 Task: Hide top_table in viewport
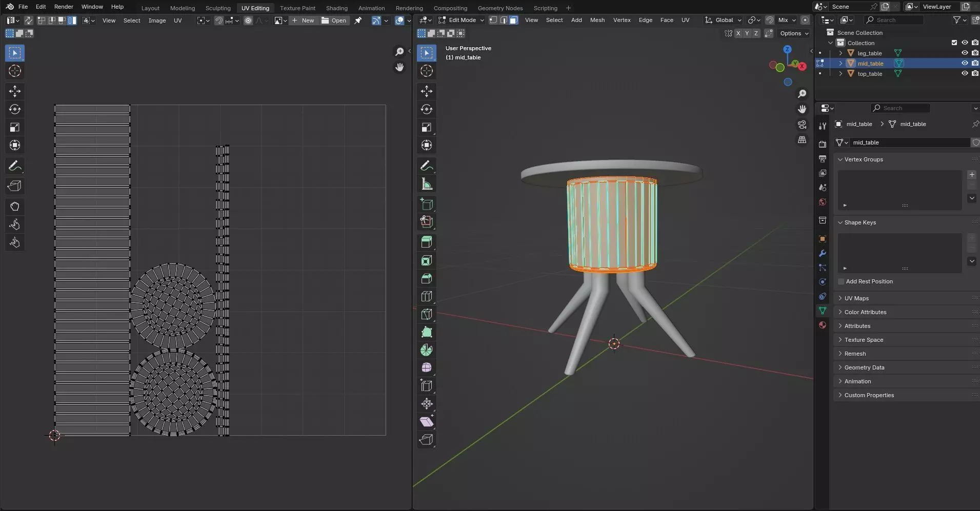pyautogui.click(x=965, y=73)
